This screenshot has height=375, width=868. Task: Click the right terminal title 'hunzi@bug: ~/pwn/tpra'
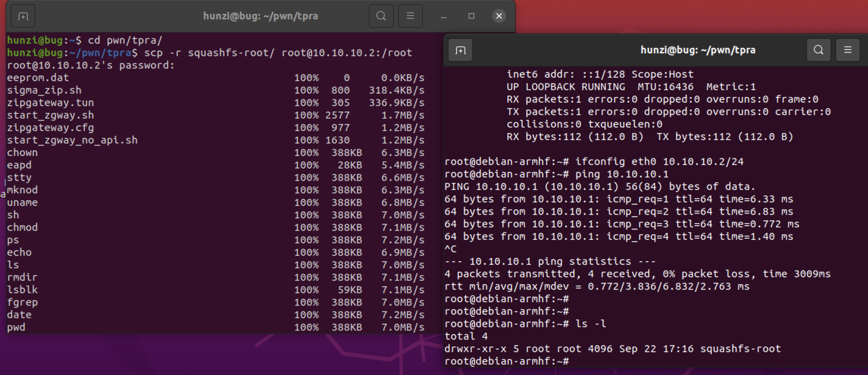(698, 50)
